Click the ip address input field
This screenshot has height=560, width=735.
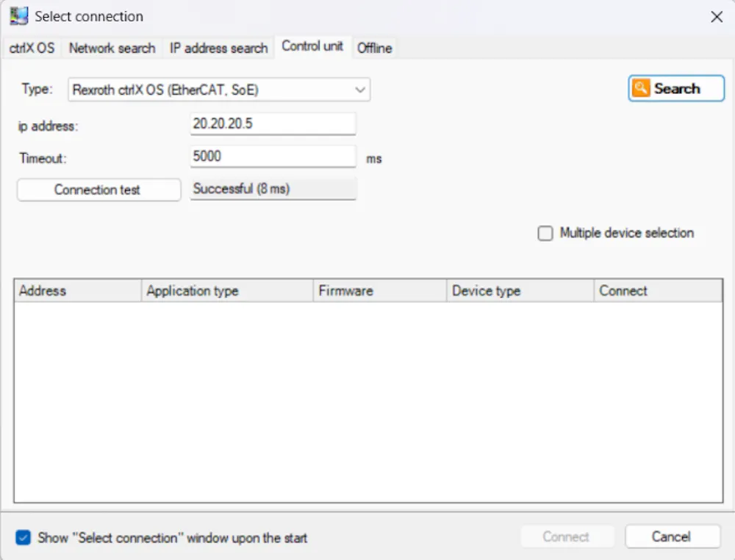[x=273, y=123]
